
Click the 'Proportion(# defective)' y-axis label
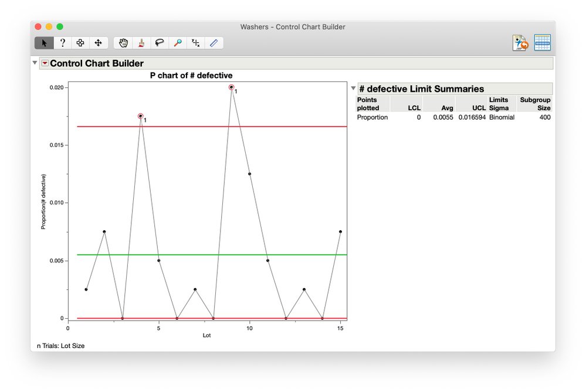[x=43, y=202]
